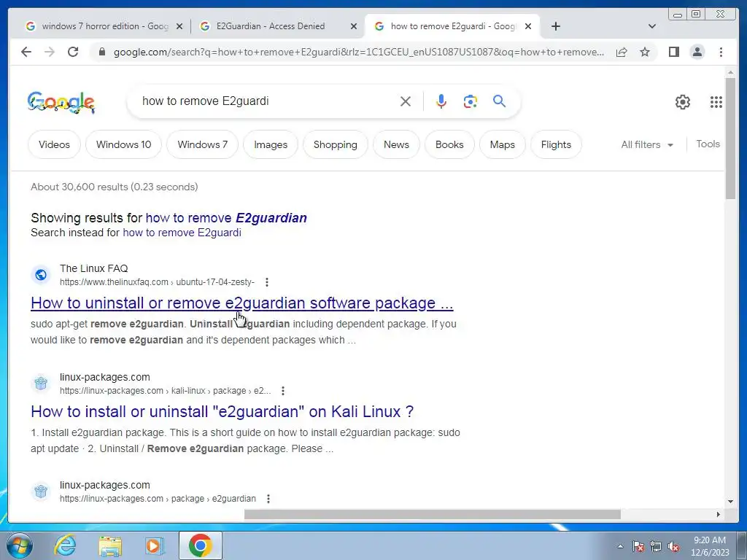Viewport: 747px width, 560px height.
Task: Open site info via lock icon
Action: [x=102, y=52]
